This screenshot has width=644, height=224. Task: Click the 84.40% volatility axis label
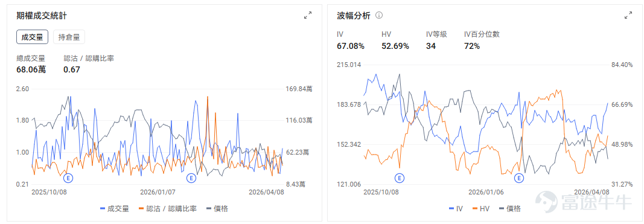coord(622,65)
